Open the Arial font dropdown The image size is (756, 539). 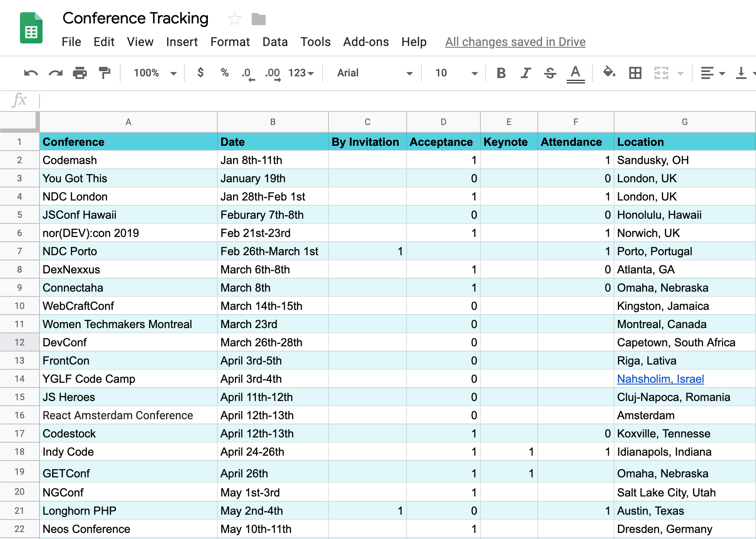coord(375,73)
